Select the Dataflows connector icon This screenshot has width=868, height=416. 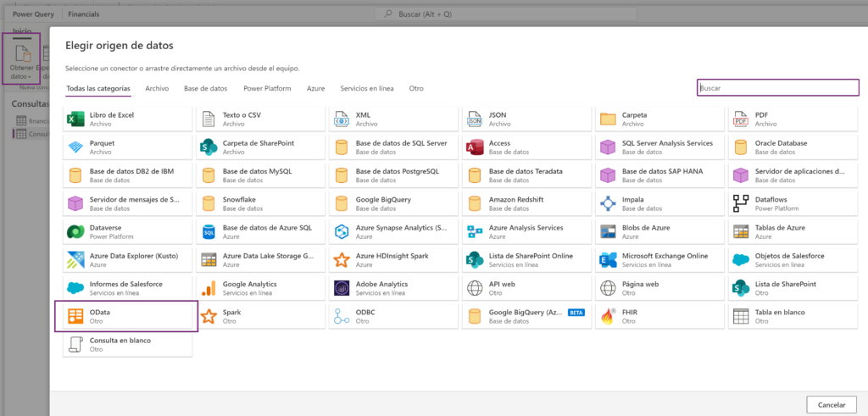point(741,203)
